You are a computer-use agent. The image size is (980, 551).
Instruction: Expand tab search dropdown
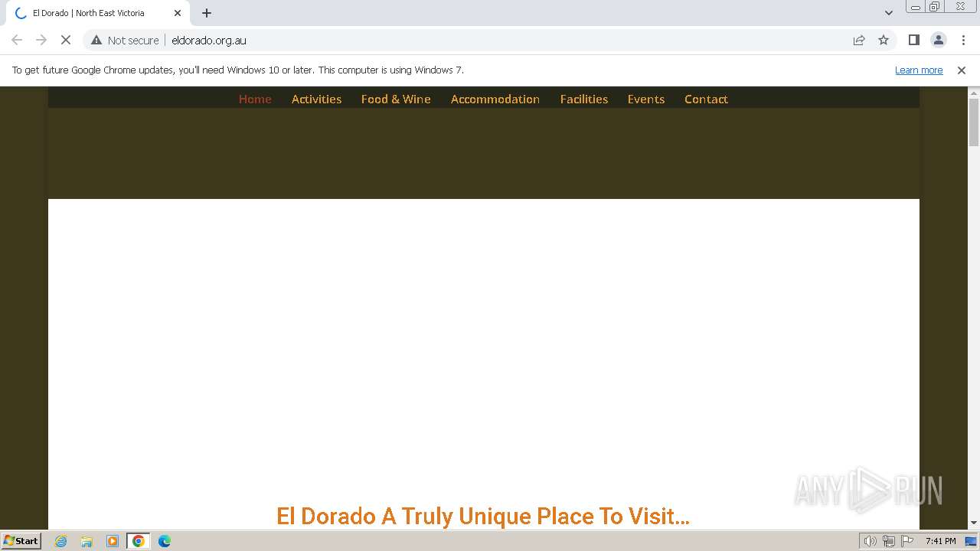coord(889,13)
